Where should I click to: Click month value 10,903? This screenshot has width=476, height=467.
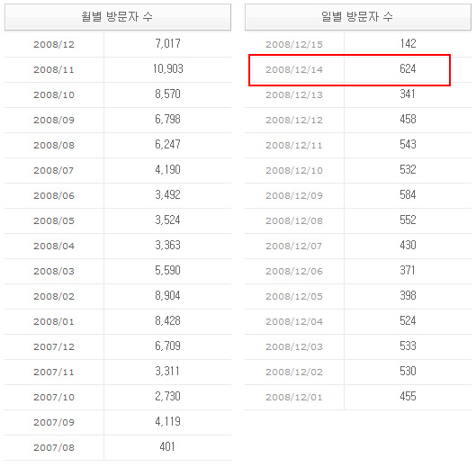tap(168, 69)
